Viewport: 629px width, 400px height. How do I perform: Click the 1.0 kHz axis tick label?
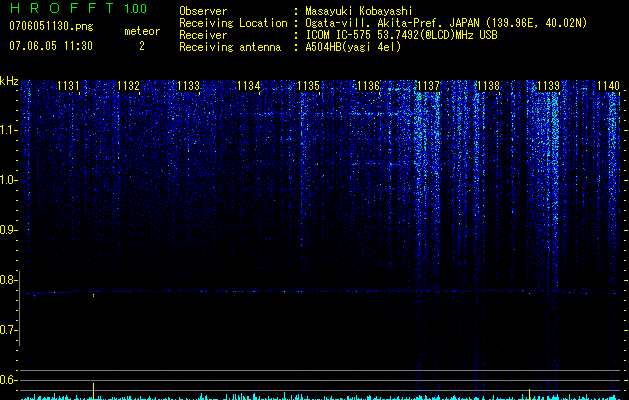pyautogui.click(x=7, y=180)
